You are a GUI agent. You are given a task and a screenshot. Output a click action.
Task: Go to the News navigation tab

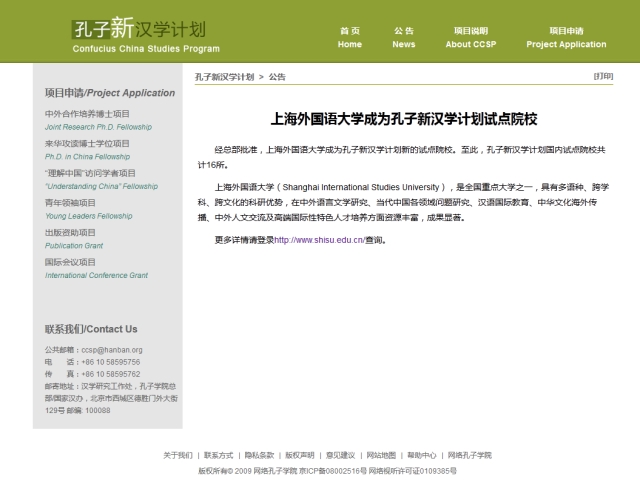(x=404, y=37)
